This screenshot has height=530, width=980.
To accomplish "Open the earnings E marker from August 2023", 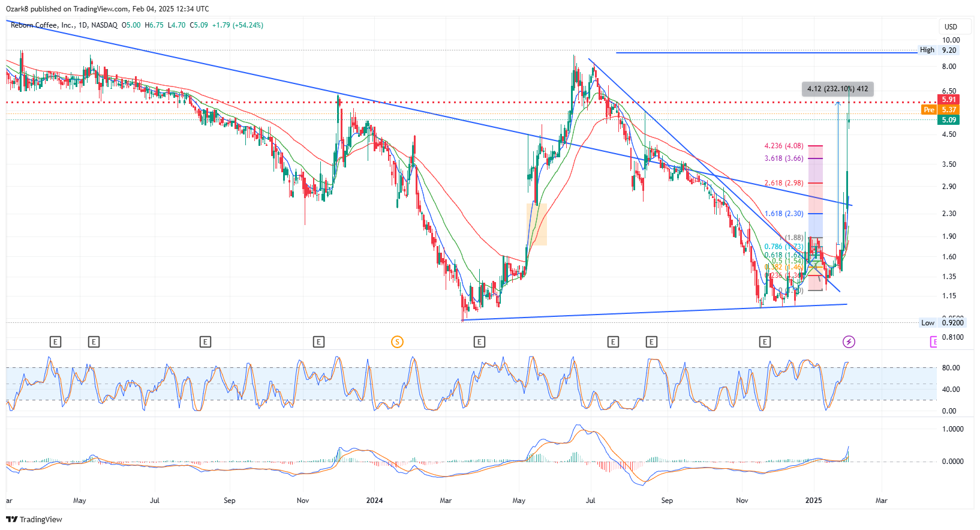I will pyautogui.click(x=205, y=342).
